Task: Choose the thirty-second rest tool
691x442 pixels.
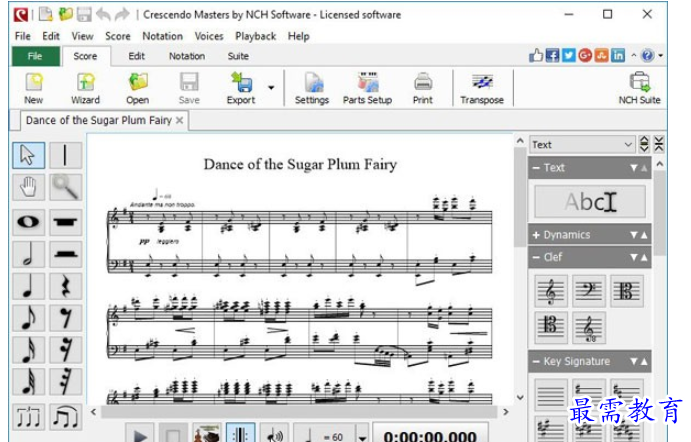Action: (65, 382)
